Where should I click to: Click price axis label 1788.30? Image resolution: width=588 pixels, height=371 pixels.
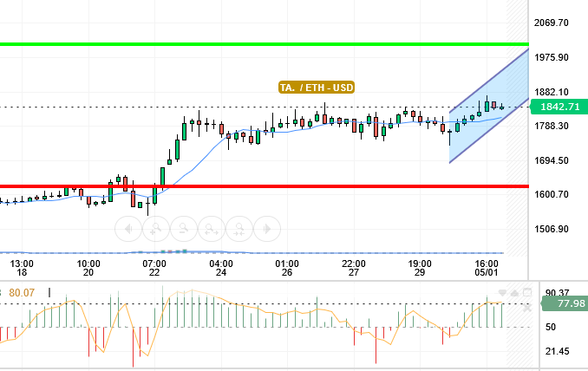tap(552, 126)
